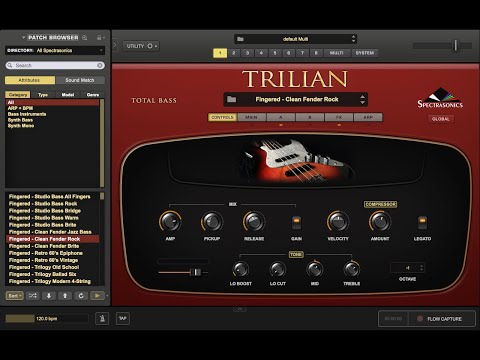The image size is (480, 360).
Task: Toggle the COMPRESSOR button
Action: pos(380,204)
